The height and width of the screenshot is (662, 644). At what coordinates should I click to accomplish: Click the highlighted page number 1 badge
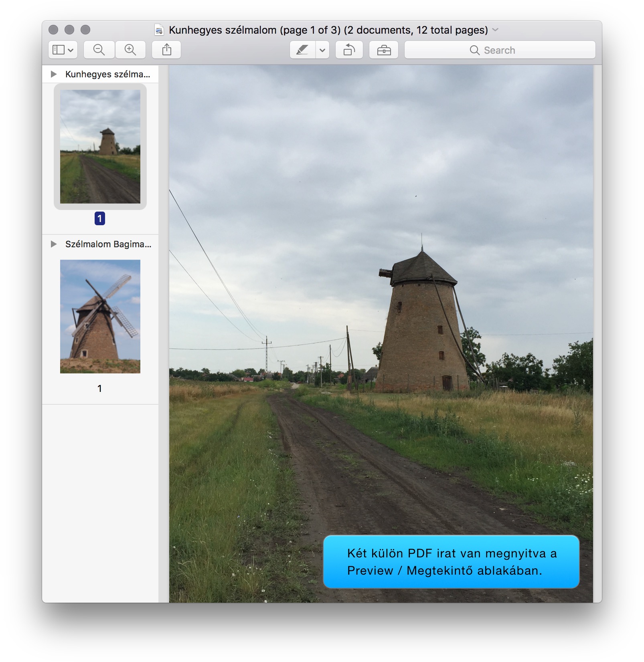pos(100,218)
